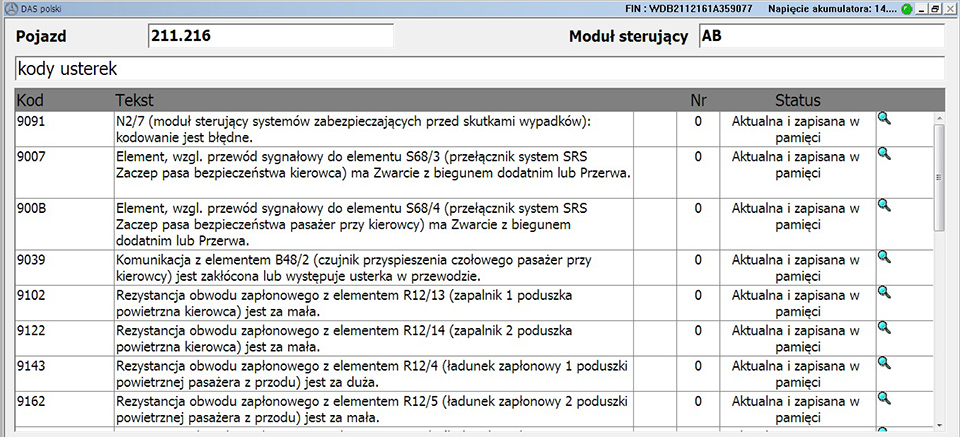Select fault code cell 9091

pos(64,129)
